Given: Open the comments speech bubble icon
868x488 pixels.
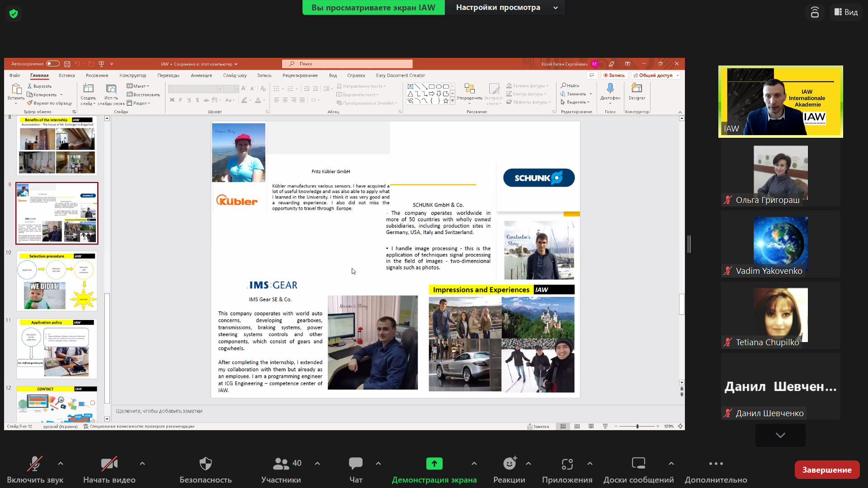Looking at the screenshot, I should [x=591, y=75].
